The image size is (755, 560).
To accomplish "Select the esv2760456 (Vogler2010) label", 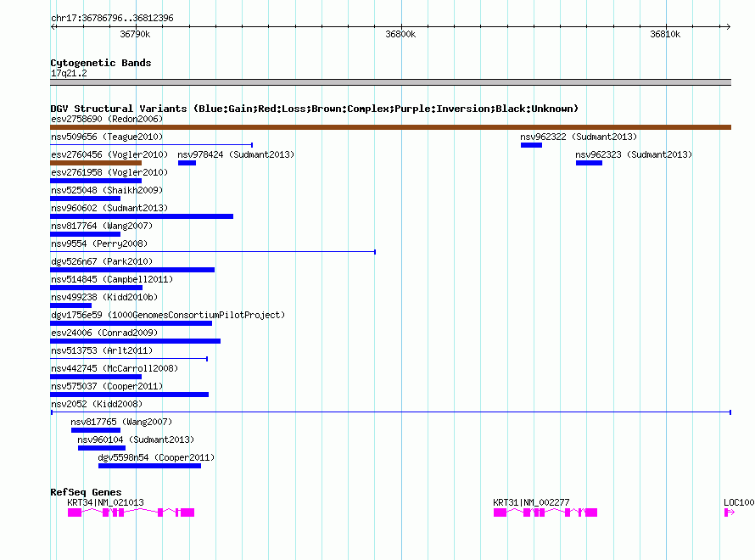I will tap(109, 154).
